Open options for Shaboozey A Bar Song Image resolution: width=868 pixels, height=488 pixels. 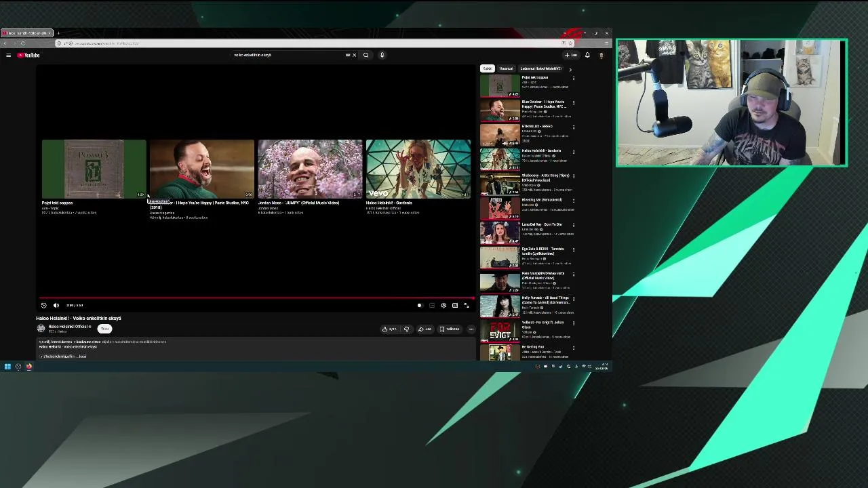coord(574,176)
